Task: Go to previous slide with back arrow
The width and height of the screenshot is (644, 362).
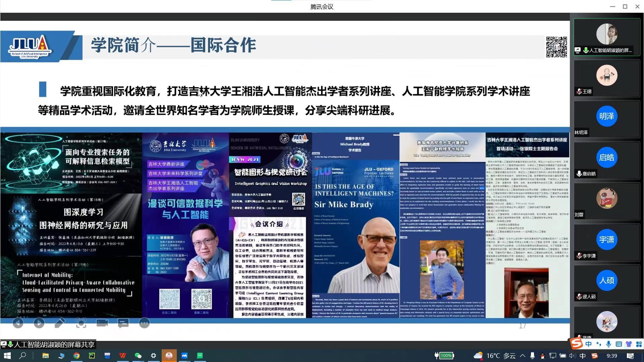Action: coord(18,323)
